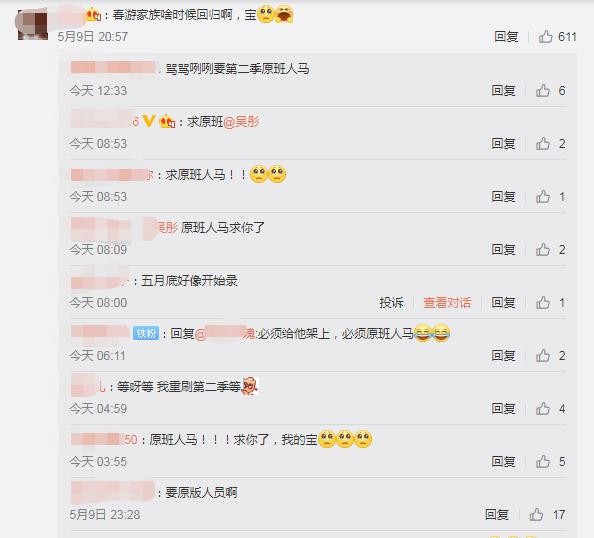Click 查看对话 to view conversation
The height and width of the screenshot is (538, 594).
[447, 302]
